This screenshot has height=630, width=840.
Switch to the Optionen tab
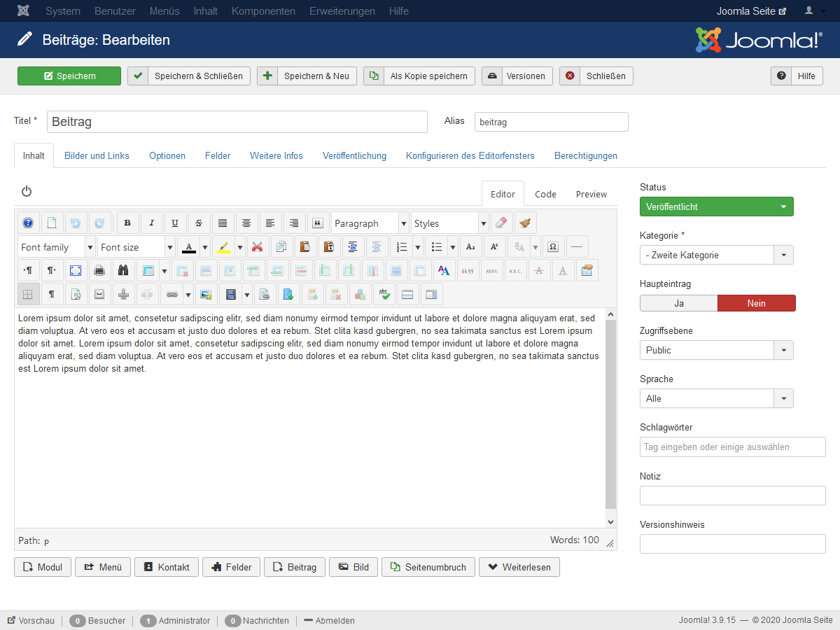pyautogui.click(x=167, y=155)
